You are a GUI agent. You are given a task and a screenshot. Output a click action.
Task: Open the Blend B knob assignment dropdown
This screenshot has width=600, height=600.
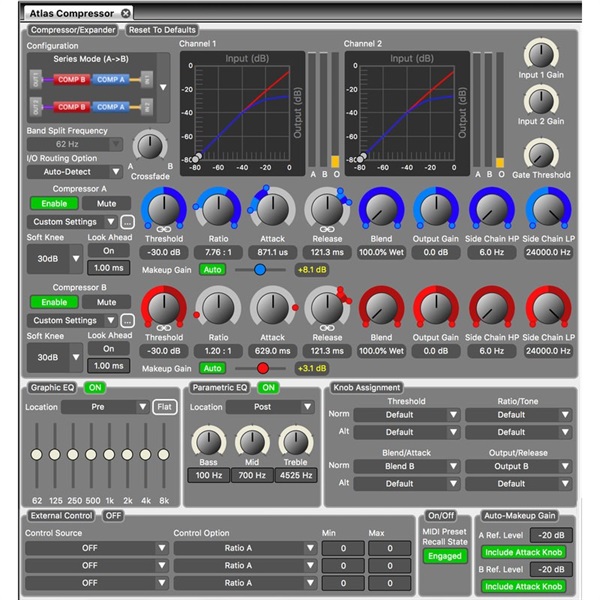[407, 466]
